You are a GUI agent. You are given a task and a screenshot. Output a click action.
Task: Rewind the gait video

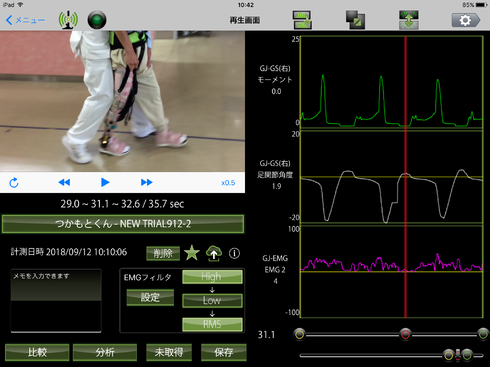click(x=64, y=182)
